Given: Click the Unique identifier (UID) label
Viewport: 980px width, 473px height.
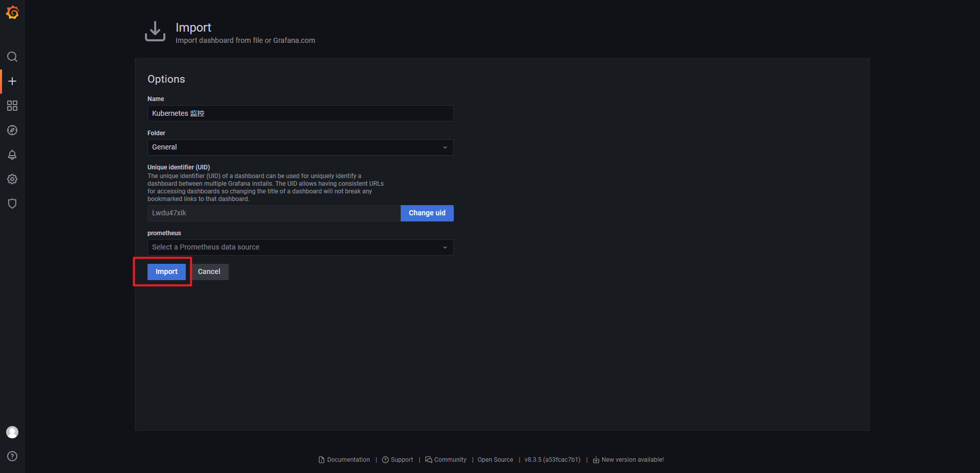Looking at the screenshot, I should [x=179, y=167].
